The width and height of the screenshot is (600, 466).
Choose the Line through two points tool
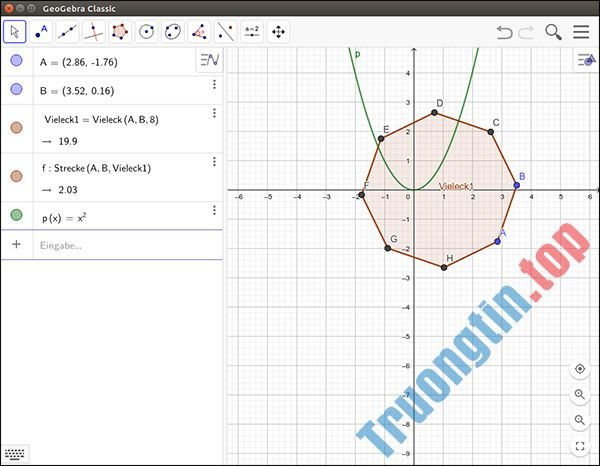coord(69,32)
